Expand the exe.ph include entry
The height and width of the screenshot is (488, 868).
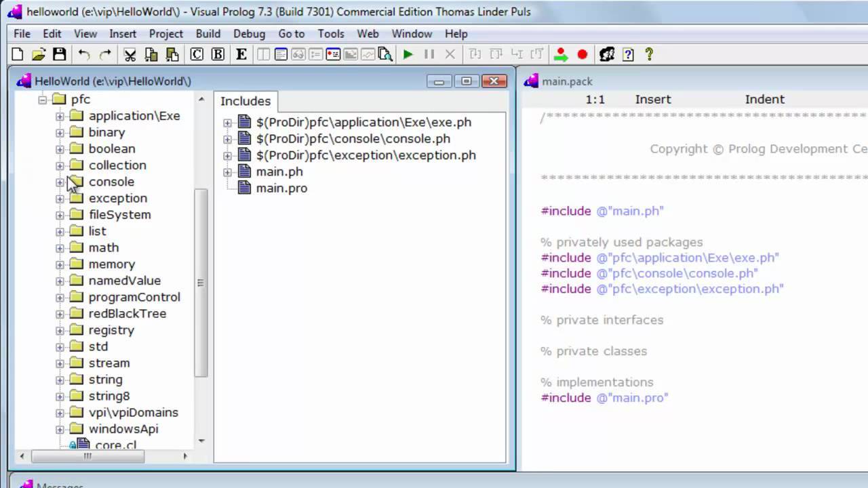[227, 123]
